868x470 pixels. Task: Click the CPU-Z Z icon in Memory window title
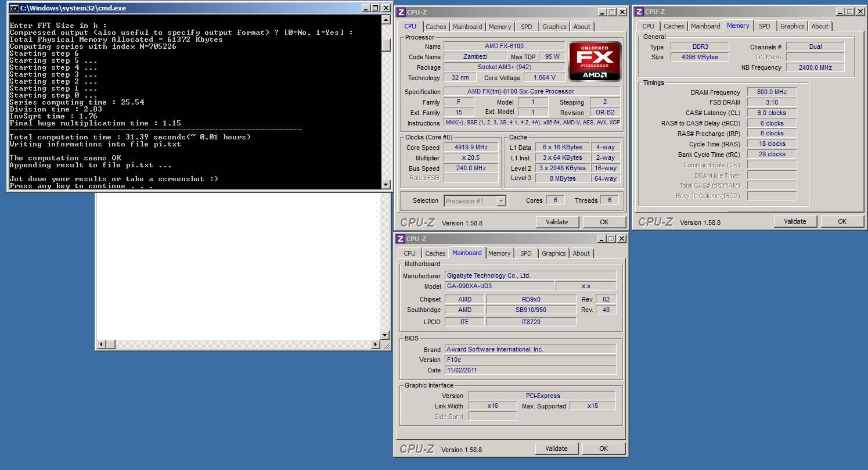[639, 12]
